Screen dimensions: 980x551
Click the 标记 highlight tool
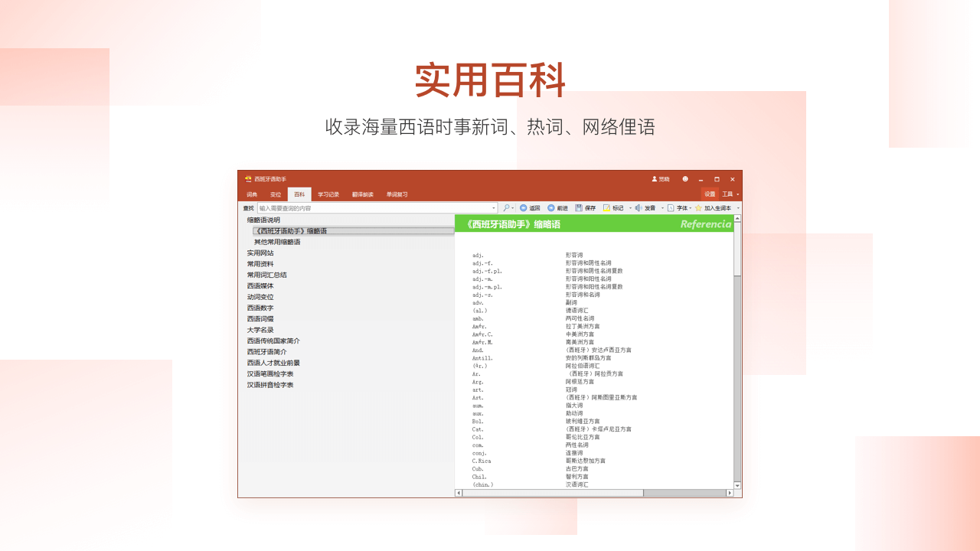pyautogui.click(x=612, y=207)
